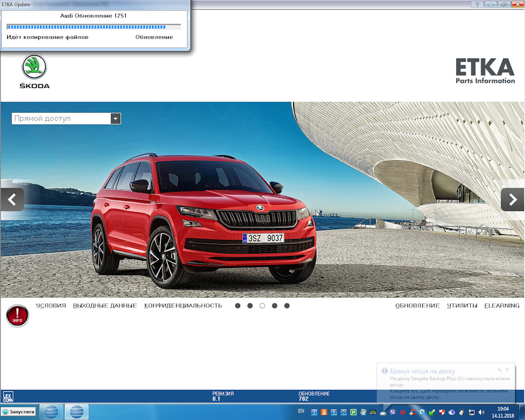The width and height of the screenshot is (525, 420).
Task: Close the low disk space notification
Action: click(x=507, y=370)
